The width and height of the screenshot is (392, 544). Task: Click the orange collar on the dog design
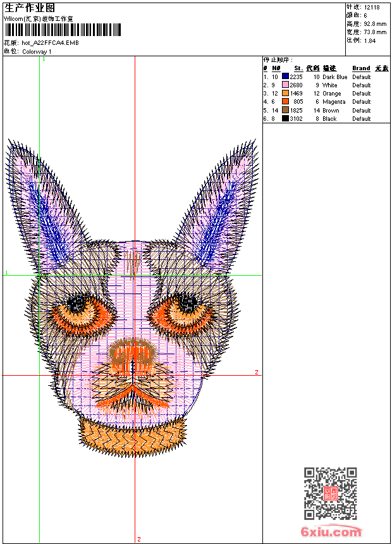tap(134, 435)
